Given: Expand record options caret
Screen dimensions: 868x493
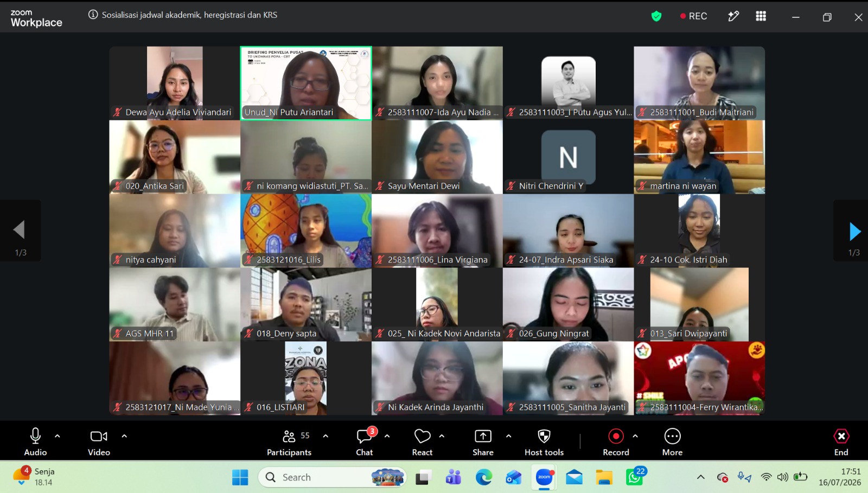Looking at the screenshot, I should pos(635,436).
